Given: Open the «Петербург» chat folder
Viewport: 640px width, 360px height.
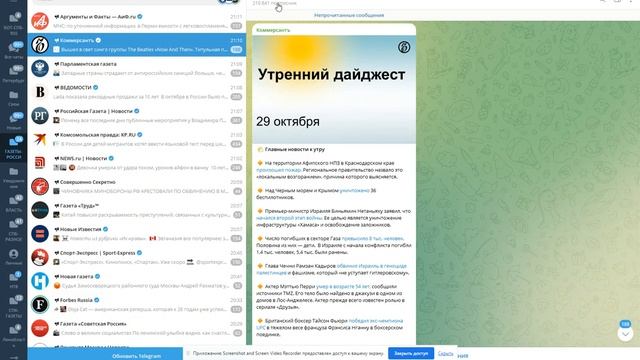Looking at the screenshot, I should point(13,74).
